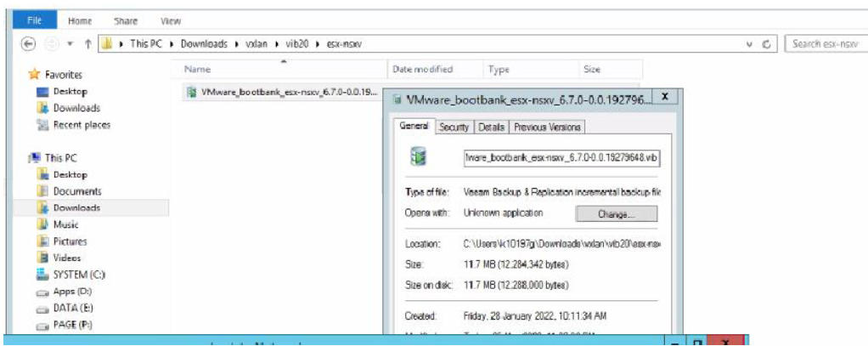Open Desktop under Favorites
The height and width of the screenshot is (346, 868).
point(70,92)
